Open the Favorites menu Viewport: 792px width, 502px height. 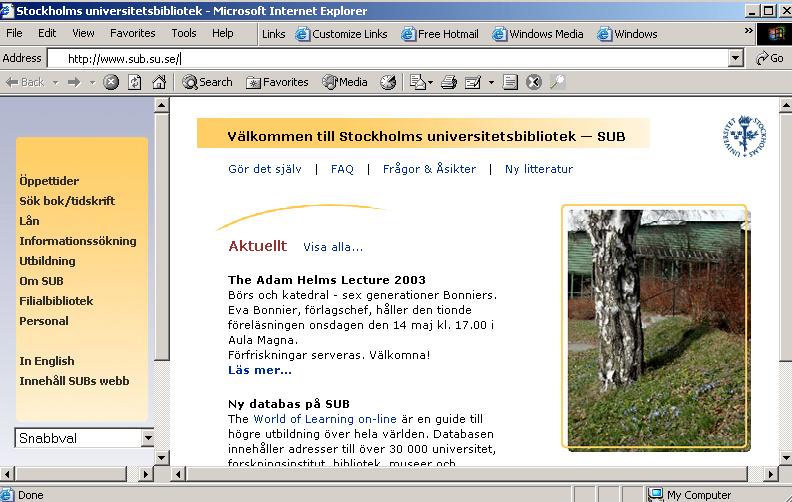[133, 33]
